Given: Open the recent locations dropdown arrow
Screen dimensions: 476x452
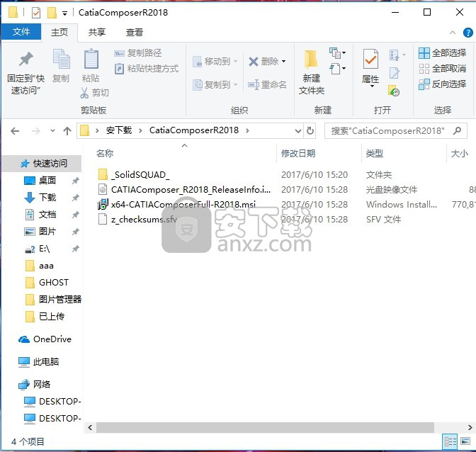Looking at the screenshot, I should [52, 131].
